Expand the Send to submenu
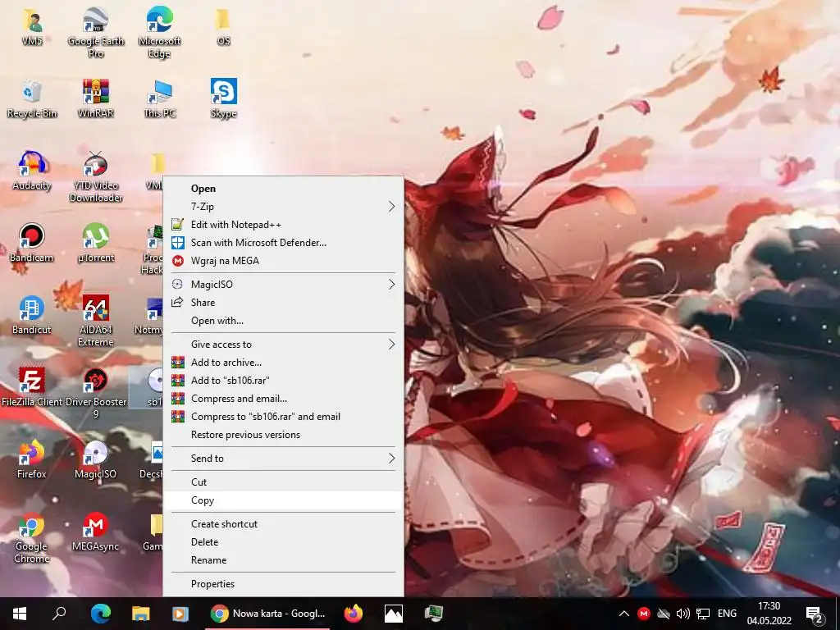Viewport: 840px width, 630px height. 283,459
